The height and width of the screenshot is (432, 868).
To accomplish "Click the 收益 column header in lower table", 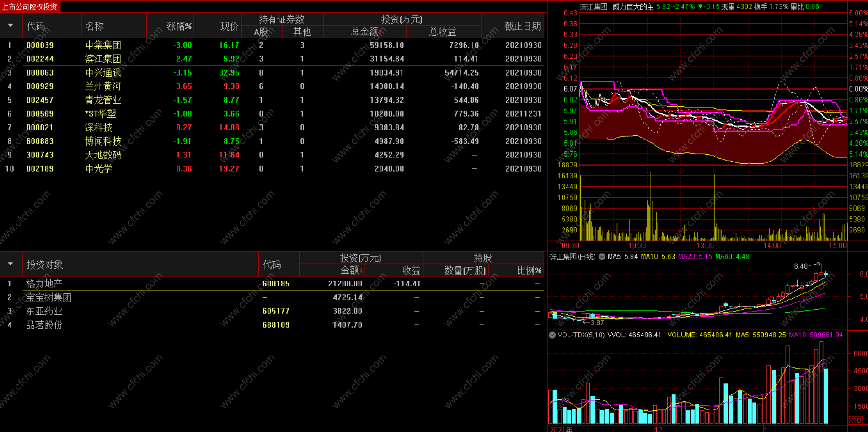I will click(411, 270).
